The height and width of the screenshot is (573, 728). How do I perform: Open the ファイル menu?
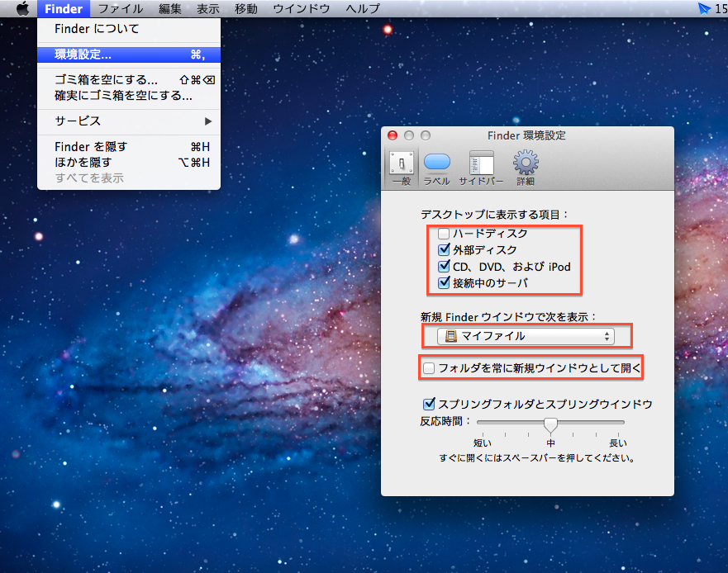coord(121,8)
